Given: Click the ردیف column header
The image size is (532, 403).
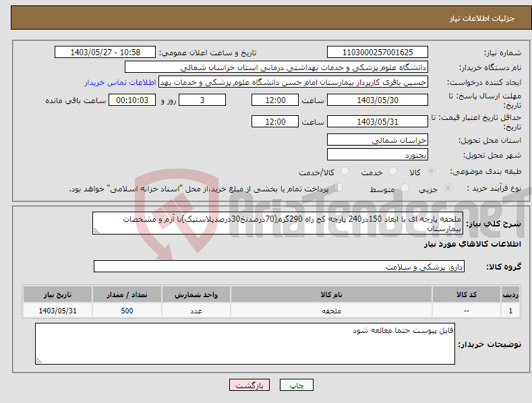Looking at the screenshot, I should 510,294.
